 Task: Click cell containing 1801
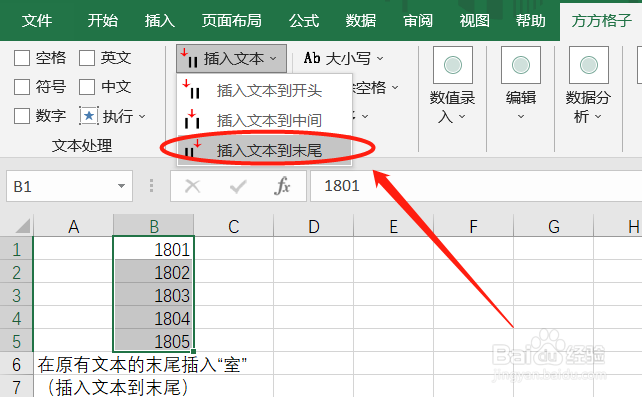154,248
